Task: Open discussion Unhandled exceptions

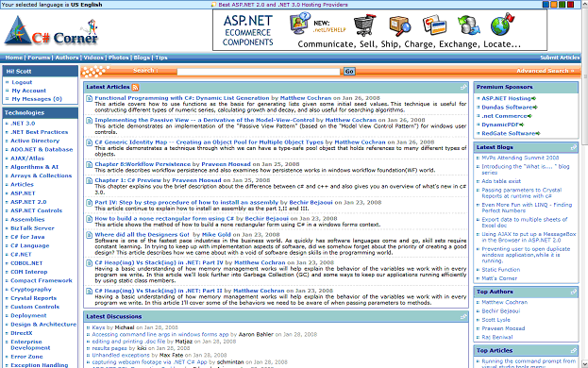Action: (x=121, y=355)
